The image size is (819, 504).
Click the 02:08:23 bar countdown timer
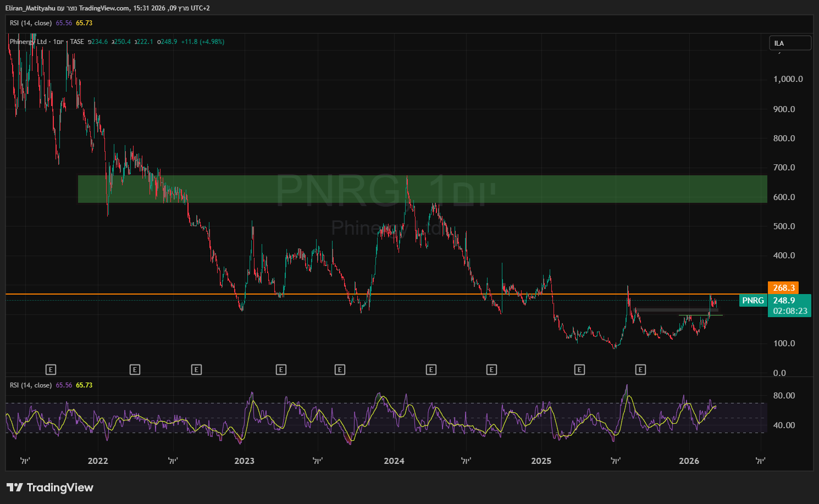tap(790, 311)
